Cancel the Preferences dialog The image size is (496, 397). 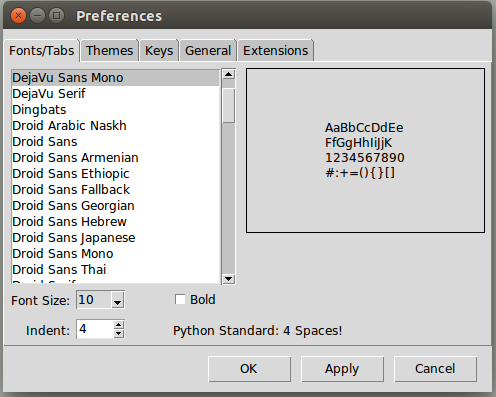tap(435, 369)
